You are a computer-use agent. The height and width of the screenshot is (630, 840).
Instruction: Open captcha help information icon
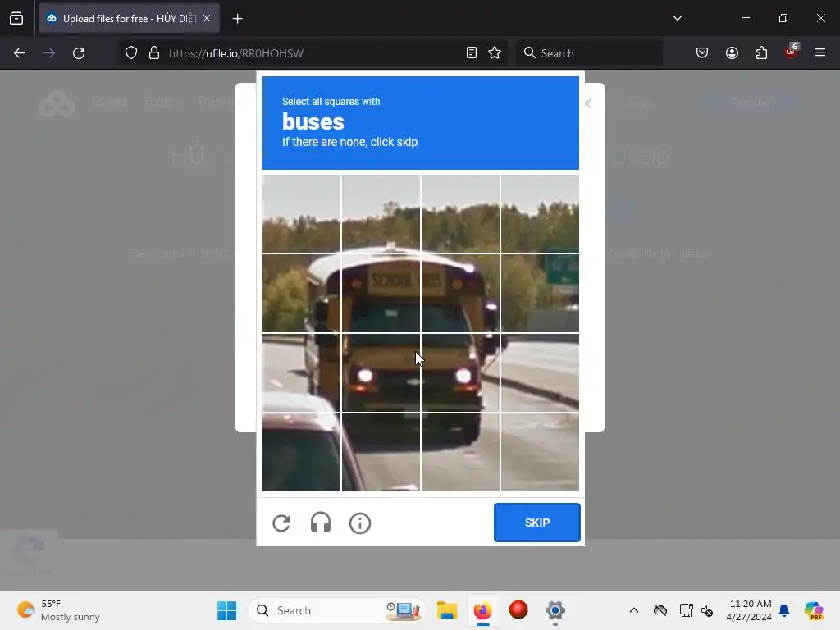pos(359,523)
